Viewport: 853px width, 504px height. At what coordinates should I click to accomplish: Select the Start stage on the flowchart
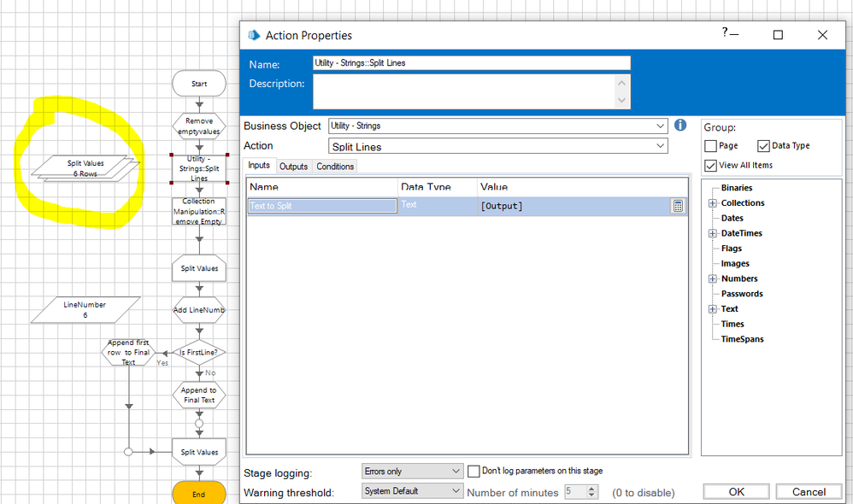(x=199, y=84)
